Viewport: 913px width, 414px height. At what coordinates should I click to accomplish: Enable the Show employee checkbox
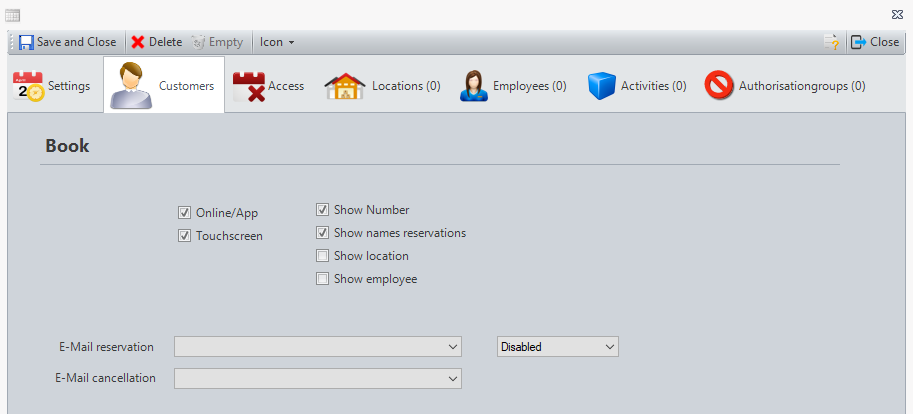tap(323, 279)
